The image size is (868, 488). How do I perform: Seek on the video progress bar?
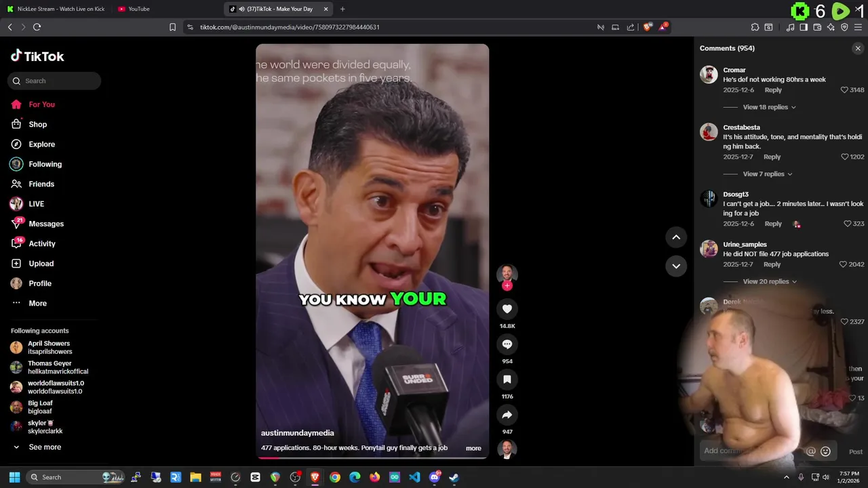point(372,457)
